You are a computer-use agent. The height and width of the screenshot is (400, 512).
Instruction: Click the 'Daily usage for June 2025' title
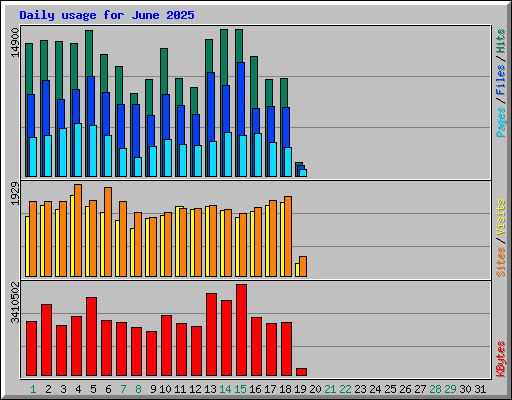tap(107, 15)
